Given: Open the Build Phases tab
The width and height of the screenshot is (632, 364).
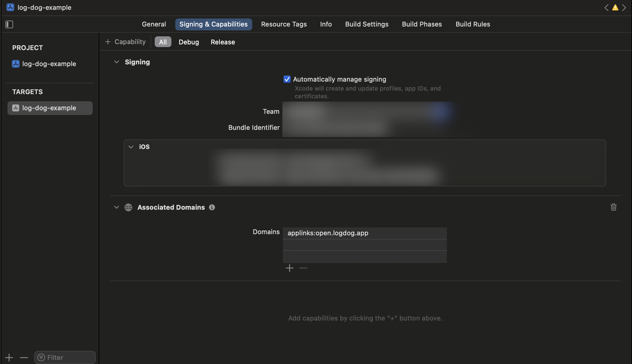Looking at the screenshot, I should pyautogui.click(x=422, y=24).
